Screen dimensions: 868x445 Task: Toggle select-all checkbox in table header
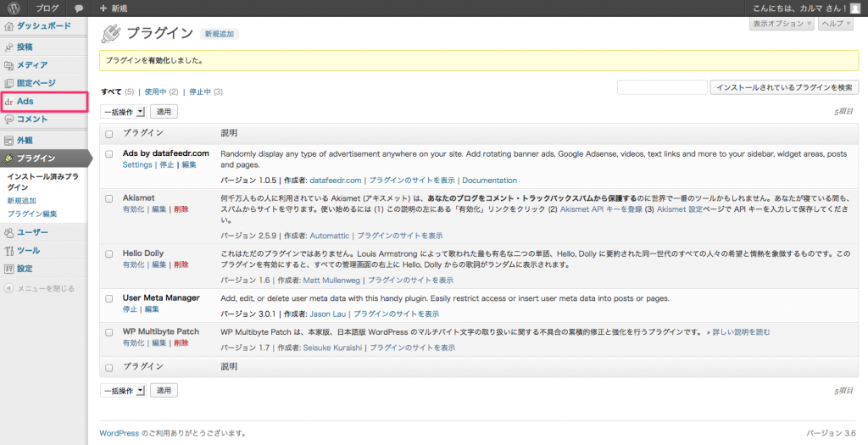[109, 134]
